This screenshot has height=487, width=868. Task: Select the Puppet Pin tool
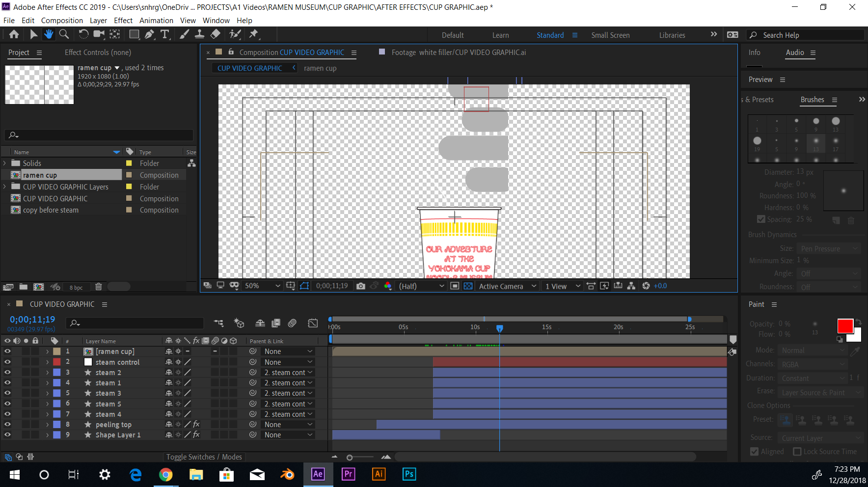254,34
